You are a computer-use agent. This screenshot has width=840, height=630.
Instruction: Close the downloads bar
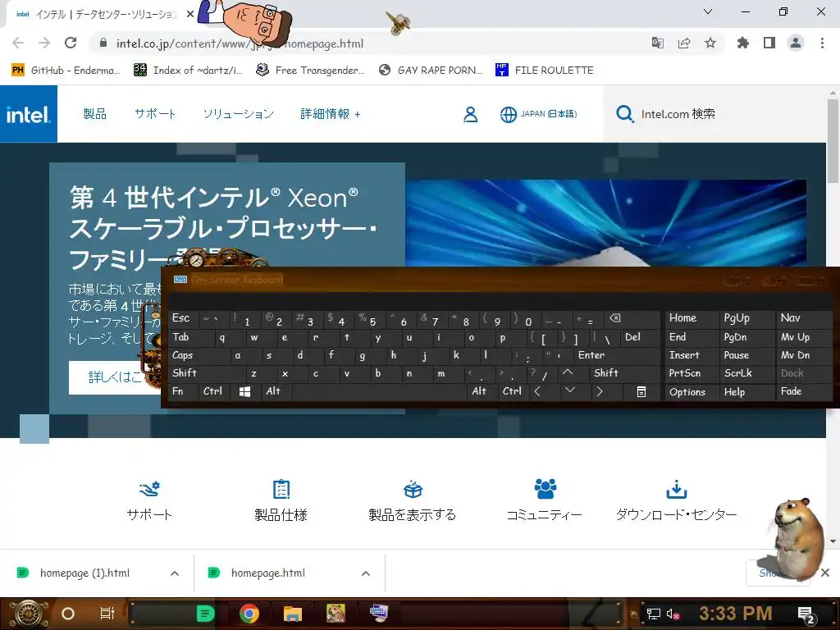click(825, 573)
